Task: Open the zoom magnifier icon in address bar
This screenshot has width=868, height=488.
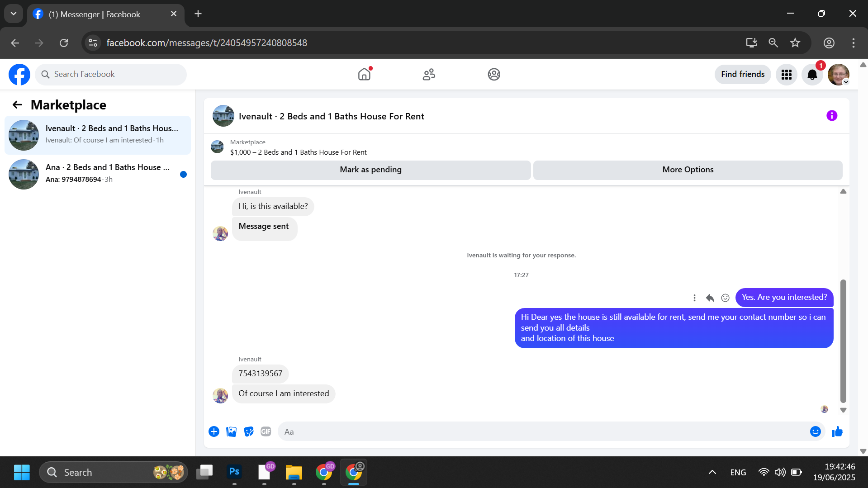Action: tap(773, 43)
